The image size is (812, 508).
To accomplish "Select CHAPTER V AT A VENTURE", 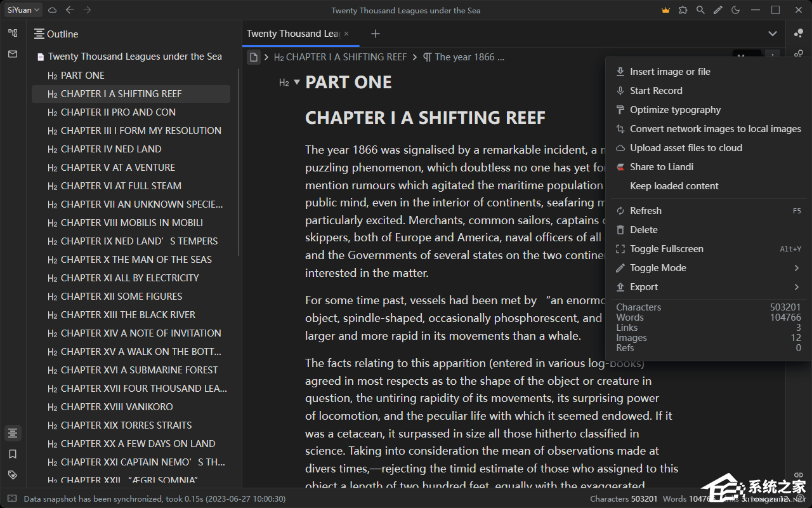I will click(x=131, y=167).
